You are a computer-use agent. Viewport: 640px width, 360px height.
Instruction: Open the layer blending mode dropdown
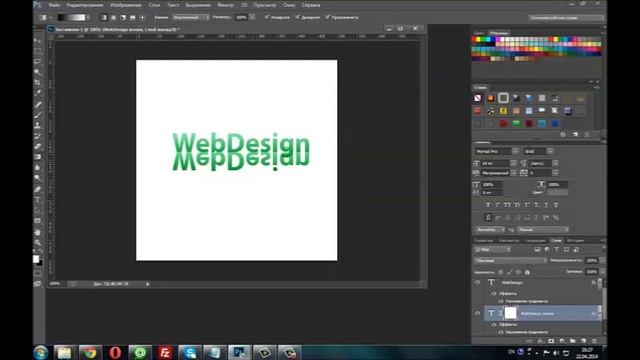[510, 260]
